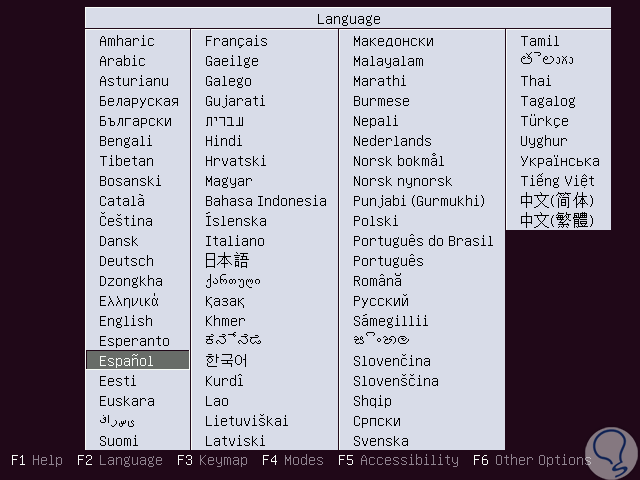Select Français in the language list

click(x=236, y=41)
